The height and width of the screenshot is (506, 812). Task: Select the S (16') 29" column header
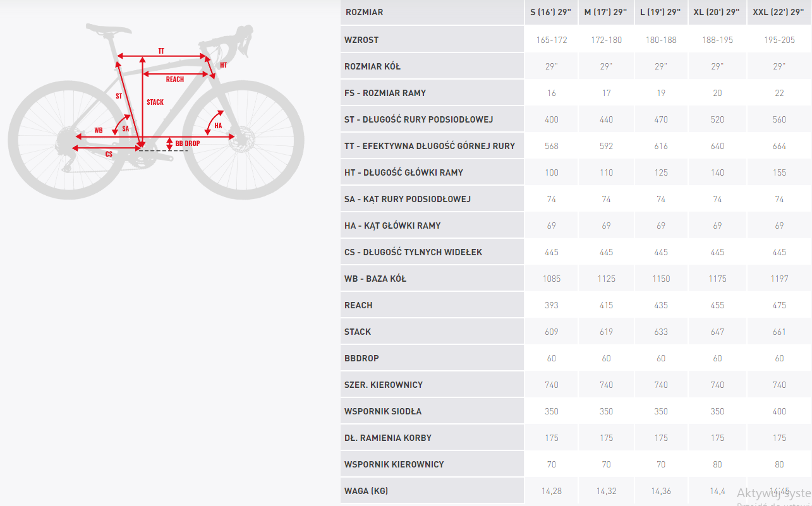coord(551,13)
